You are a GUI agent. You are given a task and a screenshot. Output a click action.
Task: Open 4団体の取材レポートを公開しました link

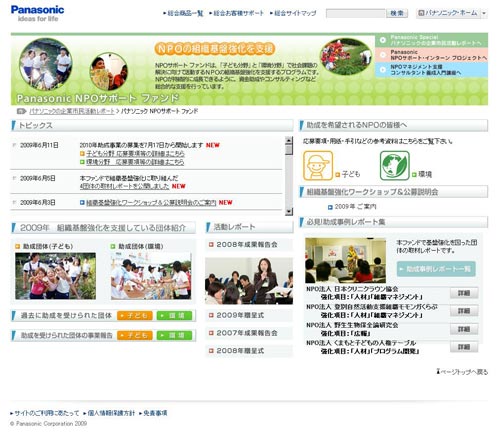coord(124,186)
